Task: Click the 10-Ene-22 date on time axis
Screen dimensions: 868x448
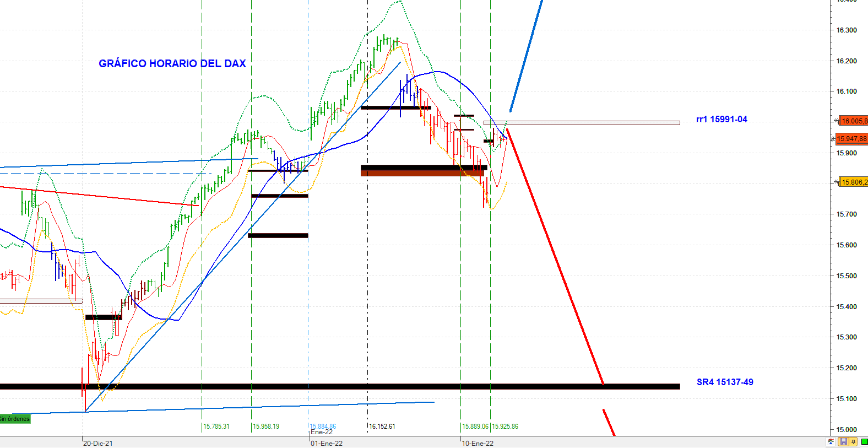Action: tap(478, 443)
